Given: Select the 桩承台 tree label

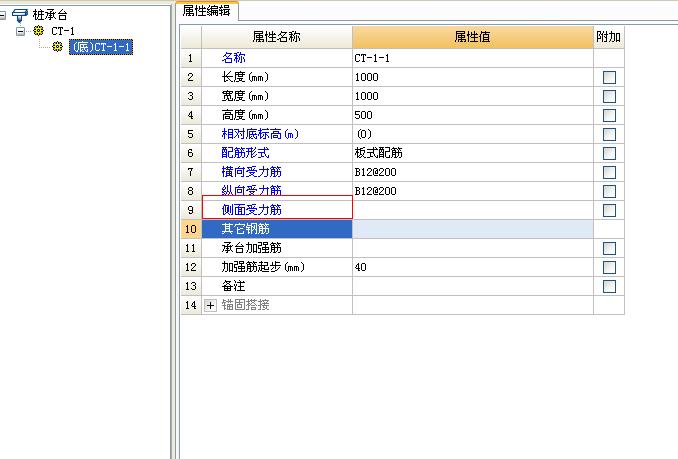Looking at the screenshot, I should (x=50, y=15).
